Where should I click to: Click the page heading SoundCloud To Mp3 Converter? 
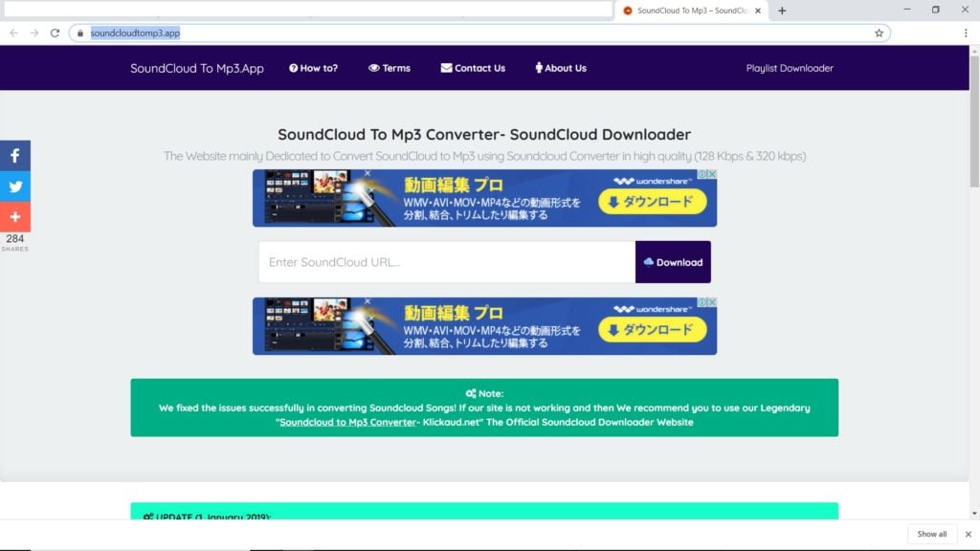[x=484, y=134]
